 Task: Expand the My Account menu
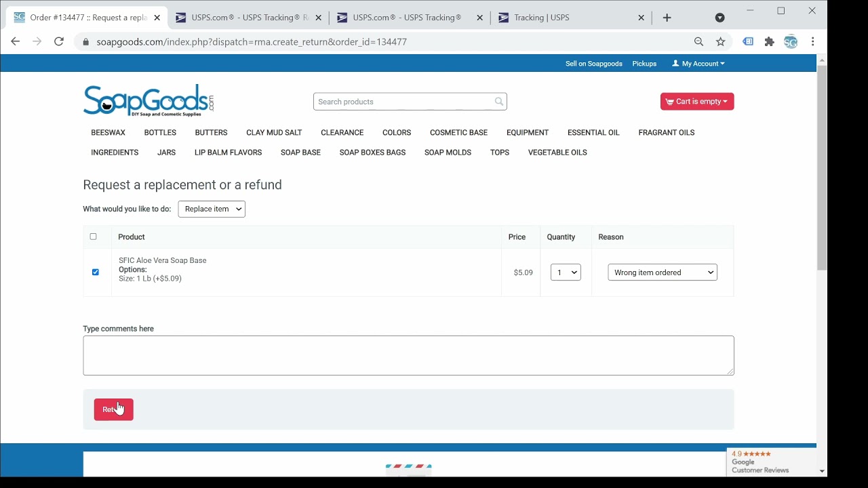[698, 64]
